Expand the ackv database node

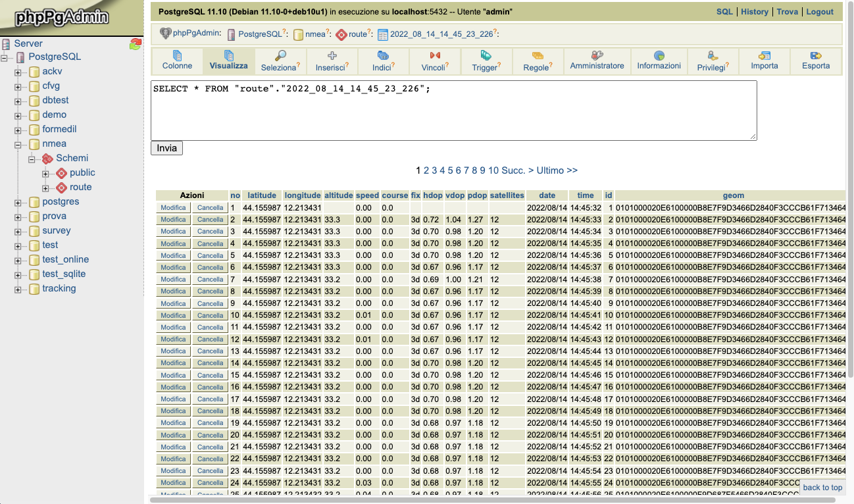(18, 72)
